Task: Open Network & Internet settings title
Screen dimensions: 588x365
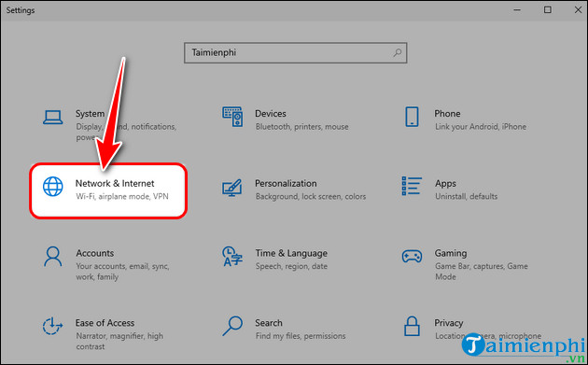Action: [x=115, y=184]
